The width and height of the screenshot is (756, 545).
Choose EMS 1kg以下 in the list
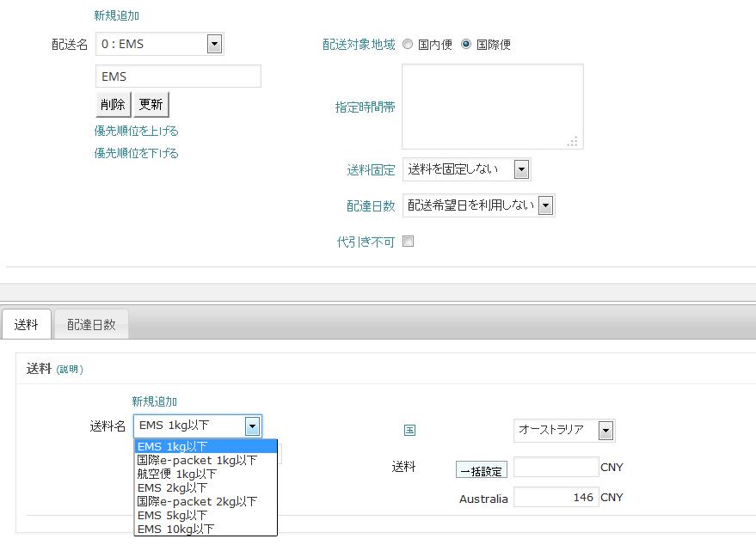[206, 446]
